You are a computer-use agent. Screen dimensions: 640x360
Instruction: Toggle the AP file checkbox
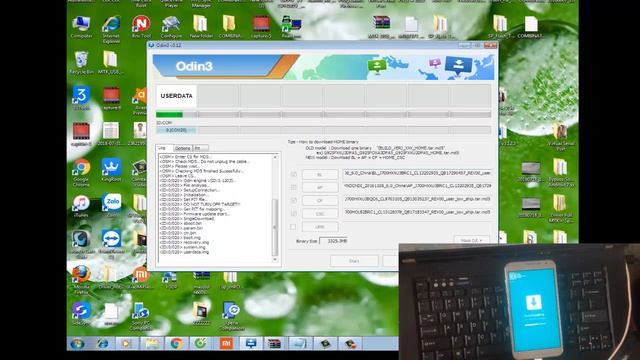pyautogui.click(x=293, y=187)
